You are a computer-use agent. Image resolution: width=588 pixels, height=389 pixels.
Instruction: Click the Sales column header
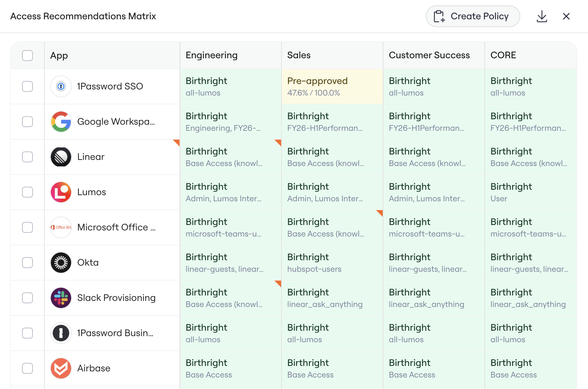coord(332,55)
